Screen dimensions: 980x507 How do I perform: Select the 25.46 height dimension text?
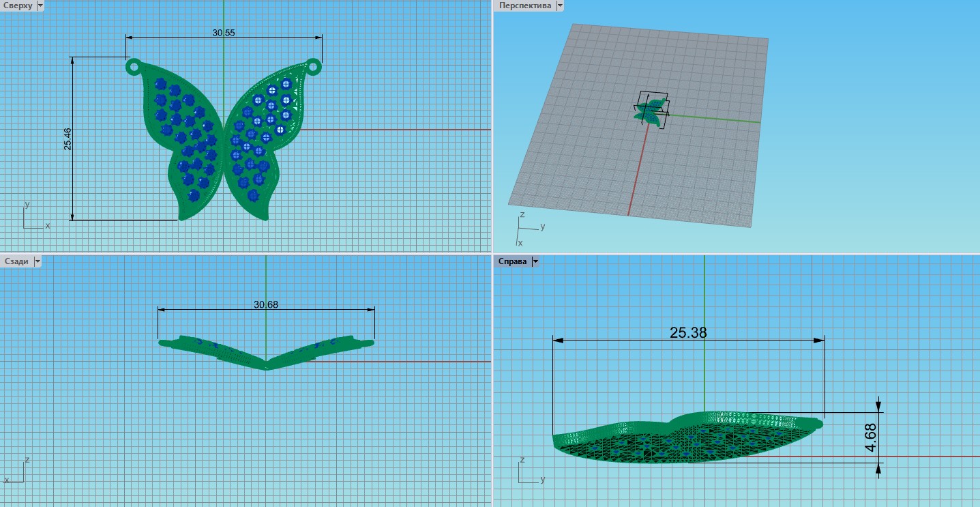tap(67, 139)
